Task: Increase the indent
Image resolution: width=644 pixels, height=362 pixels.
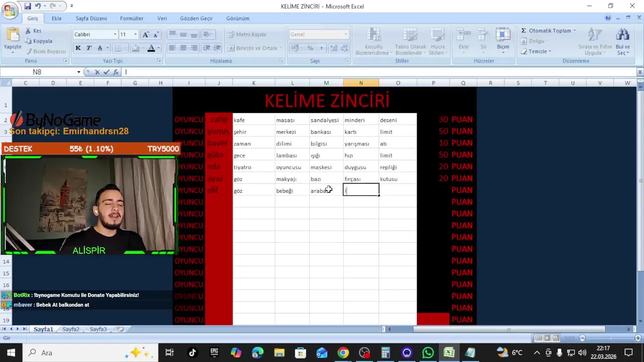Action: (x=217, y=48)
